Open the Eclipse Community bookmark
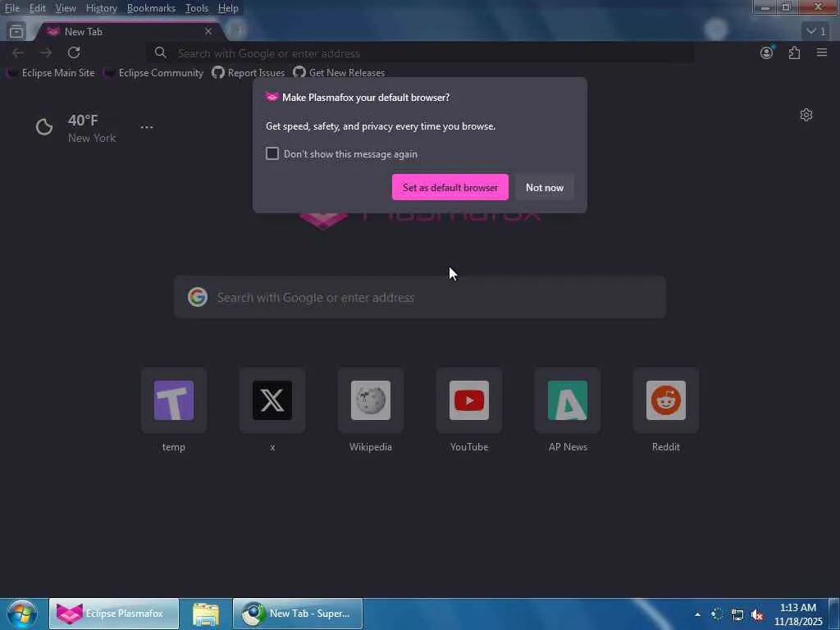This screenshot has height=630, width=840. point(153,73)
